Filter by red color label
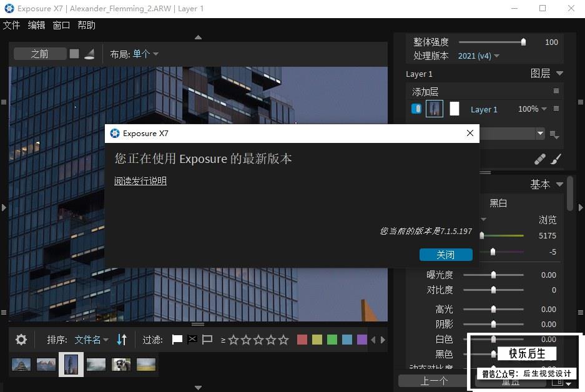This screenshot has width=585, height=392. 302,340
